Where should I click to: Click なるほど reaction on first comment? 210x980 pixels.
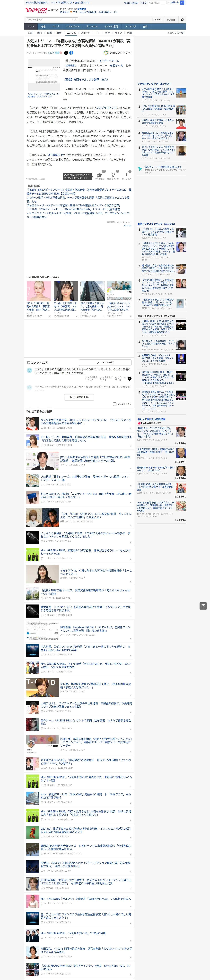point(106,379)
